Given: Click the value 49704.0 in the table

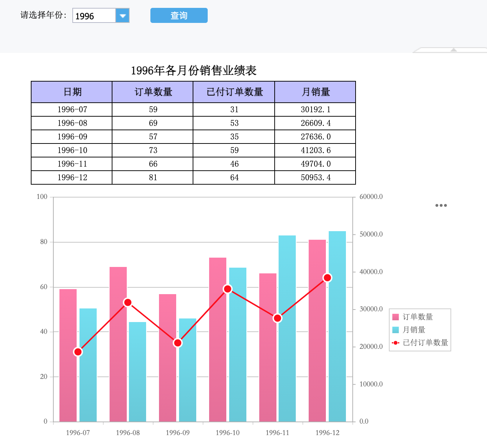Looking at the screenshot, I should [x=315, y=164].
